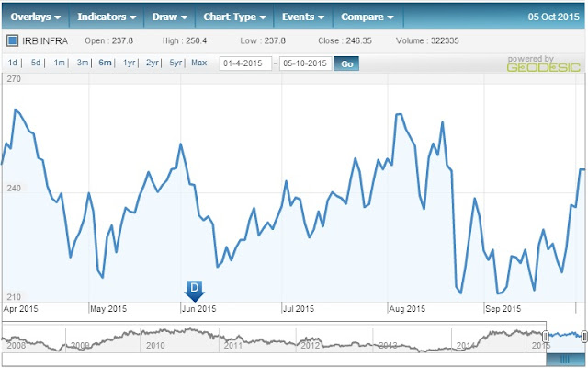Open the Chart Type dropdown
Image resolution: width=588 pixels, height=368 pixels.
pos(234,17)
